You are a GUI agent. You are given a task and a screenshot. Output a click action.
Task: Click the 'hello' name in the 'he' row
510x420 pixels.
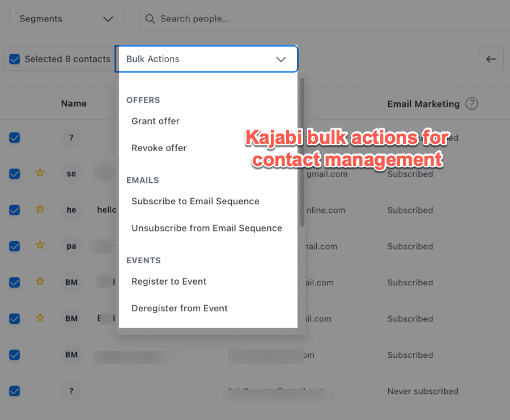point(107,210)
